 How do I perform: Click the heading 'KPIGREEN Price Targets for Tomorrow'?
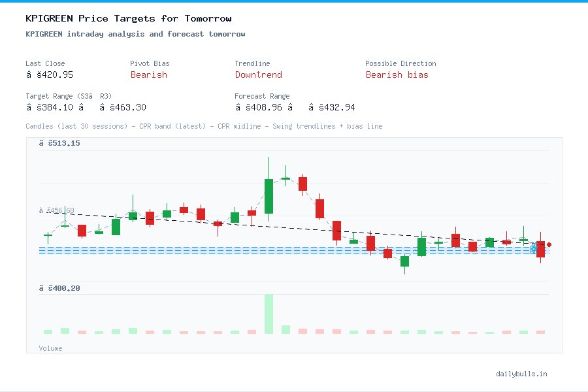tap(129, 18)
